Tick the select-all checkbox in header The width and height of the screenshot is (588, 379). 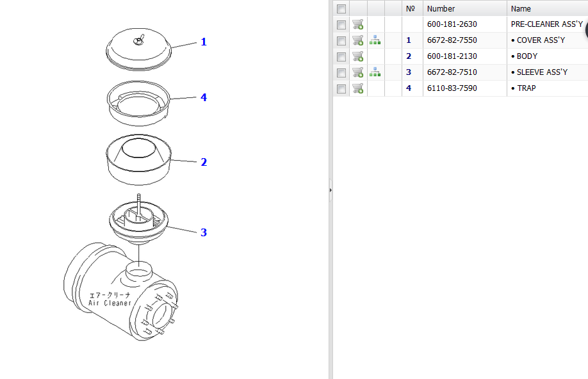341,9
